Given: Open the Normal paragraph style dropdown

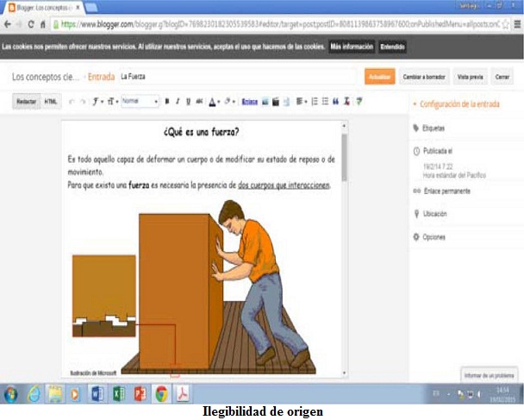Looking at the screenshot, I should point(140,102).
